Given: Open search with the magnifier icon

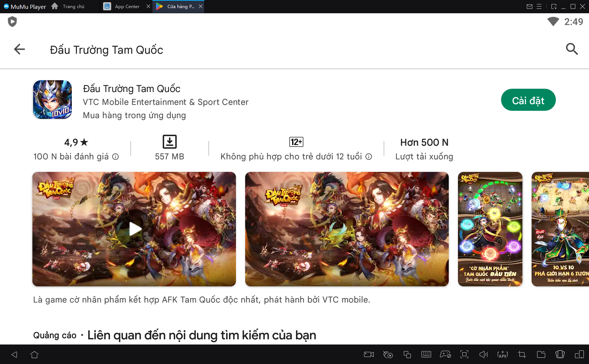Looking at the screenshot, I should coord(571,49).
